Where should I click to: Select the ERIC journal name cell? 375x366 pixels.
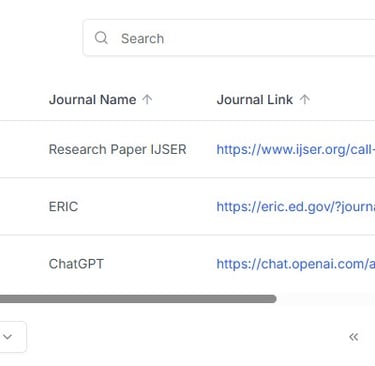click(x=63, y=207)
